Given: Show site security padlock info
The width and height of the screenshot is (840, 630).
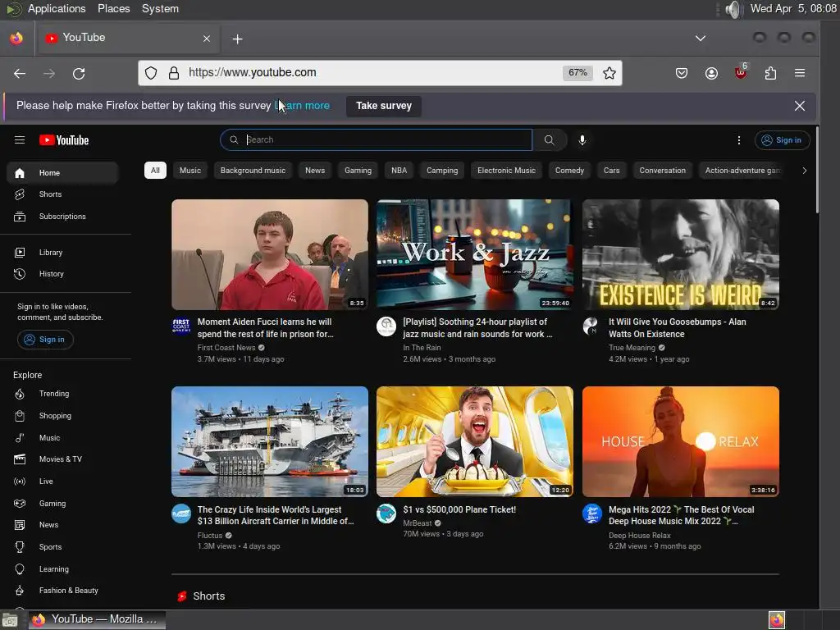Looking at the screenshot, I should pyautogui.click(x=174, y=73).
